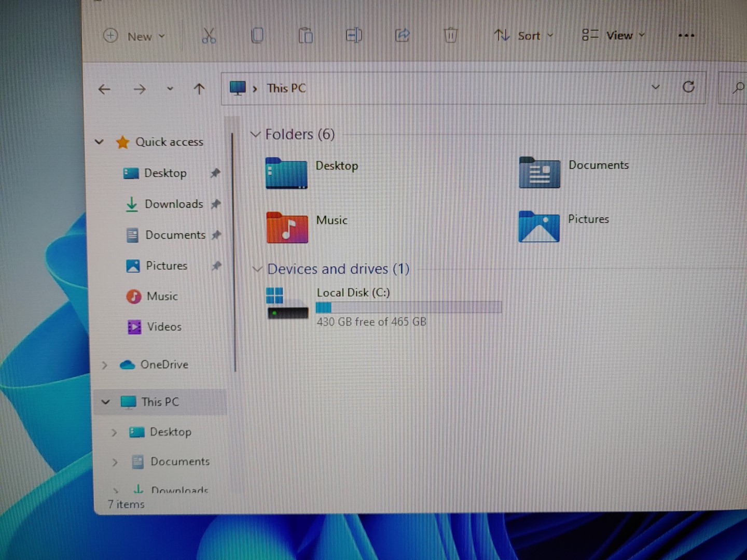Expand the OneDrive tree node
The height and width of the screenshot is (560, 747).
pos(105,365)
